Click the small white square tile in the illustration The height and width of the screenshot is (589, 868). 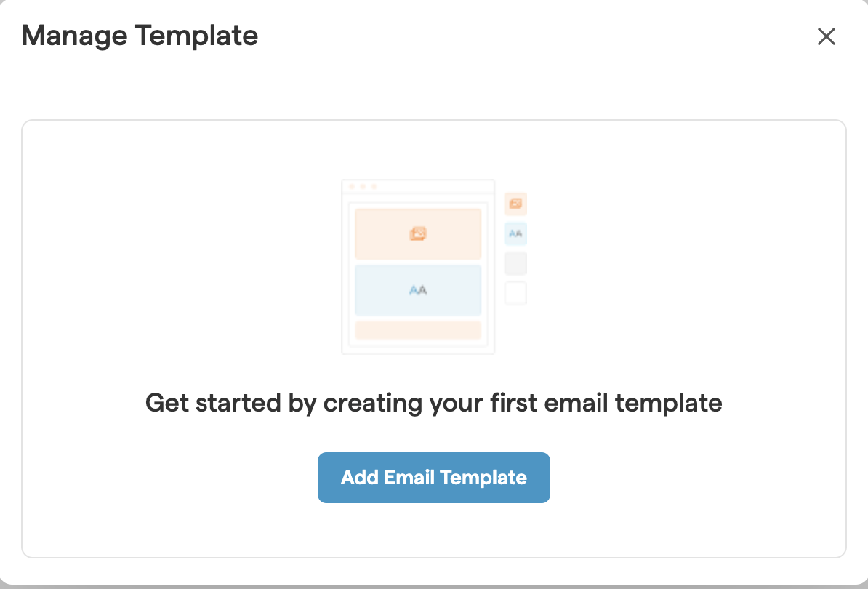point(515,293)
